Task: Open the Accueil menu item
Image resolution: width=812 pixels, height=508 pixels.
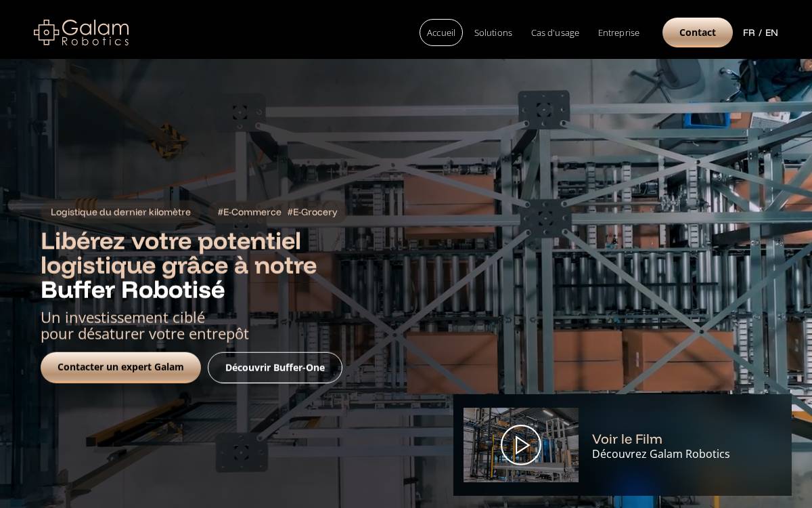Action: coord(441,33)
